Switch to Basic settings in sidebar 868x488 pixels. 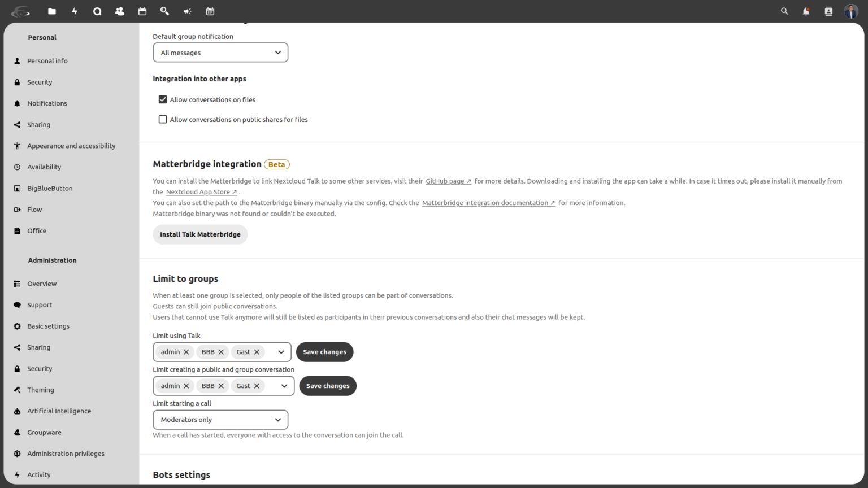[49, 326]
